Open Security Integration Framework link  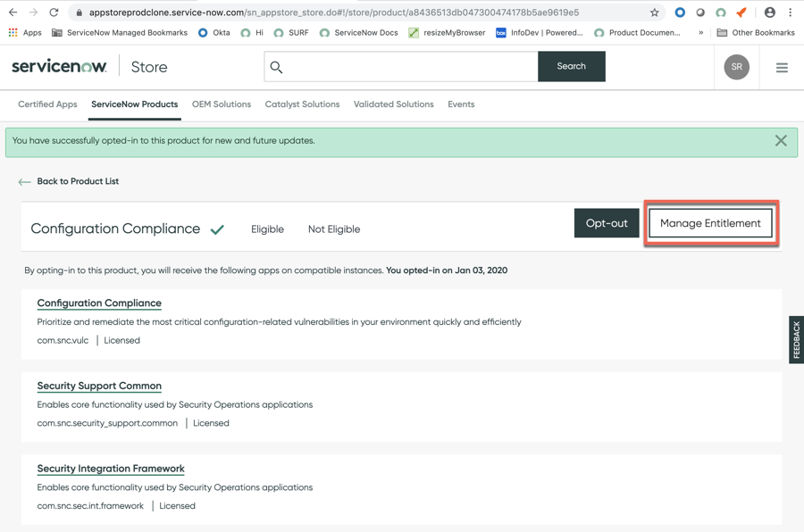pyautogui.click(x=111, y=469)
